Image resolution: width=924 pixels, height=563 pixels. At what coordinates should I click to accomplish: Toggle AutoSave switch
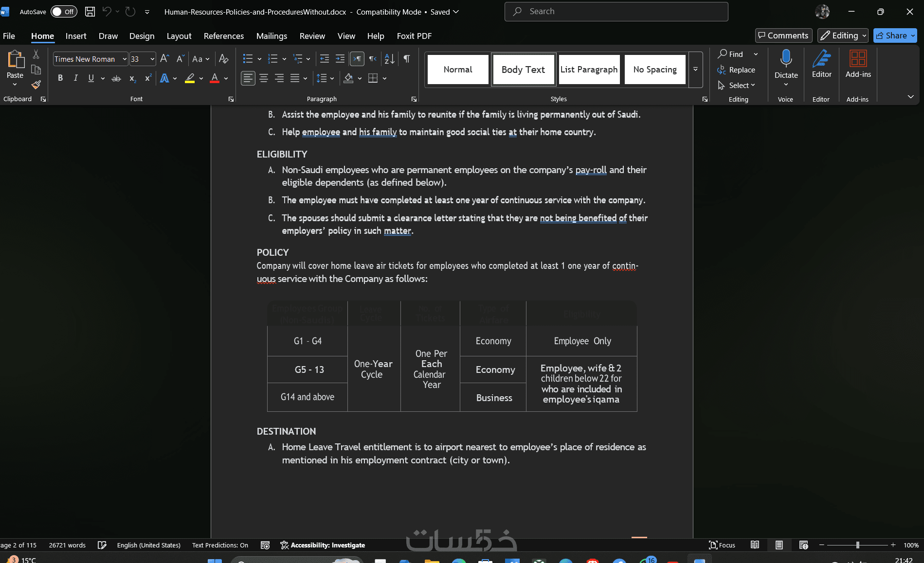[x=64, y=12]
